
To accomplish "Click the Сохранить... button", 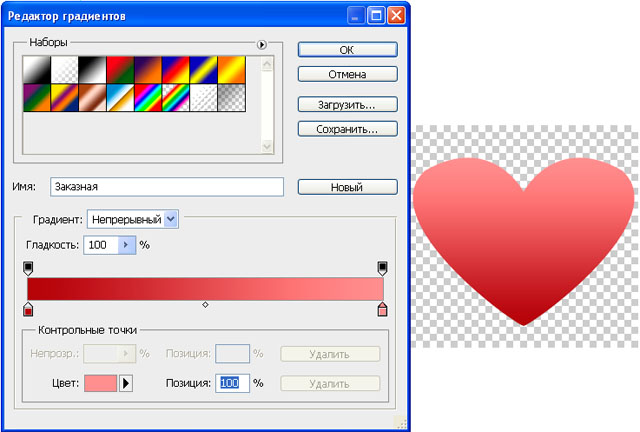I will coord(347,129).
